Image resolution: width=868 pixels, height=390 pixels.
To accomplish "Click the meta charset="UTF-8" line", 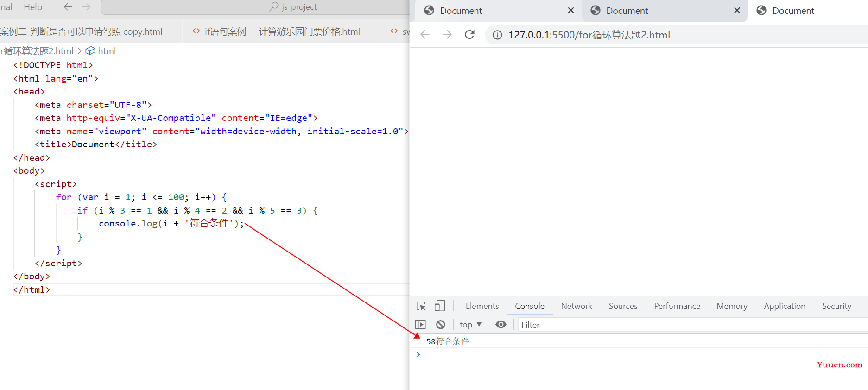I will (93, 105).
